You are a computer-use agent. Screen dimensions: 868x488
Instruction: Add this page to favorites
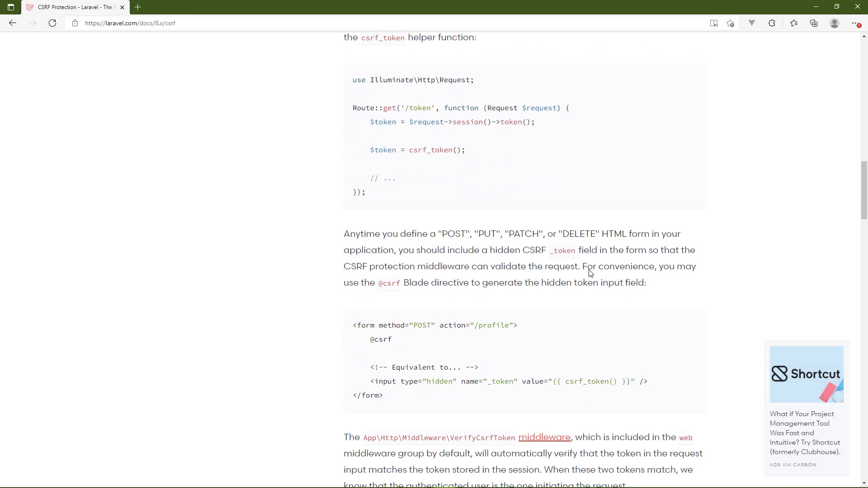coord(731,23)
